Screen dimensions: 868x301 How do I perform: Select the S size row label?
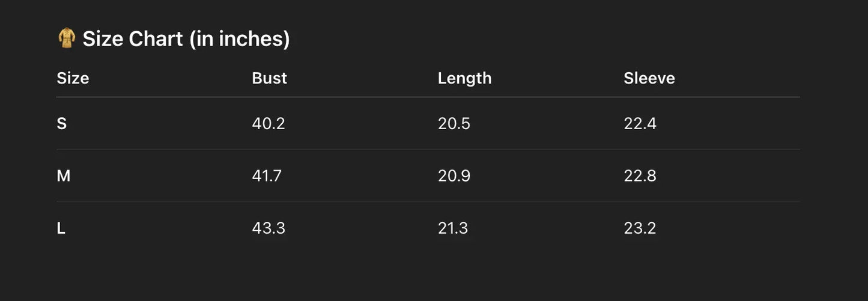62,124
